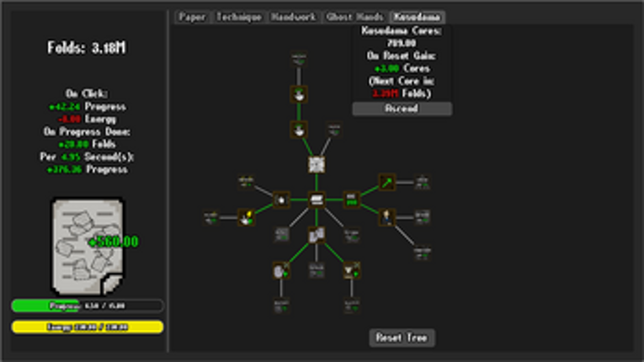Select the node with green text right of center
The image size is (644, 362).
pos(352,200)
